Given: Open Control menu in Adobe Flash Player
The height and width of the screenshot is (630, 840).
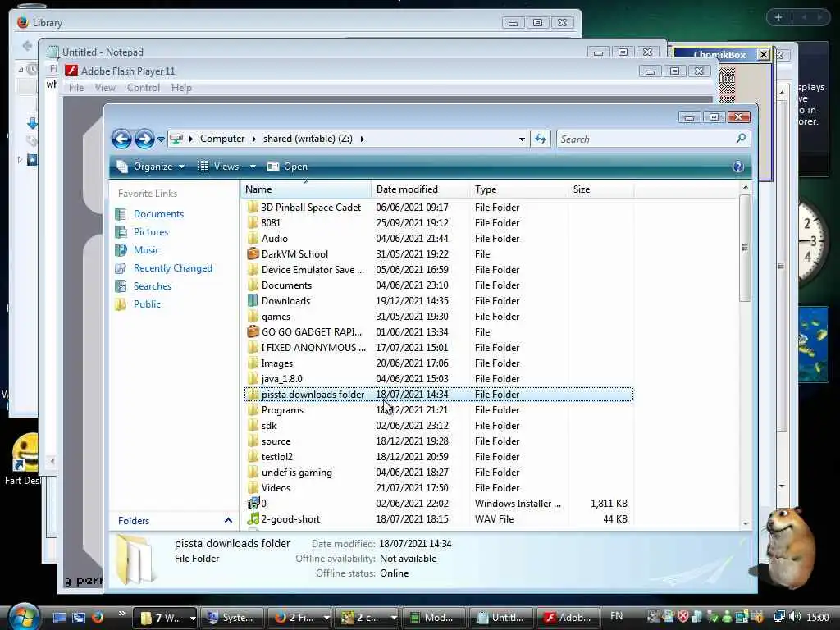Looking at the screenshot, I should pos(143,87).
